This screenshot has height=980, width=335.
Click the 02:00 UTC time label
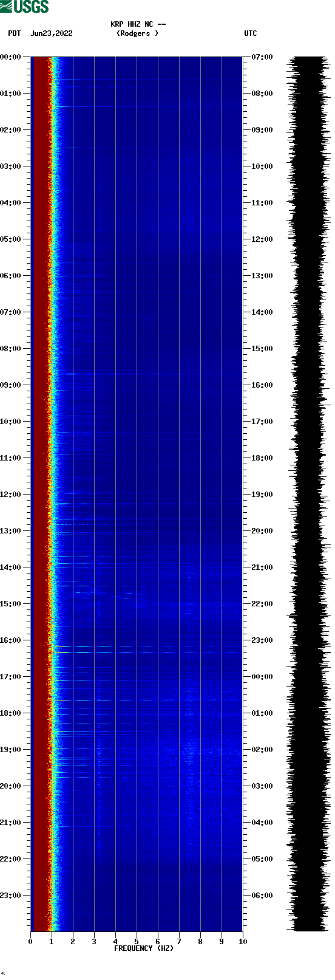pyautogui.click(x=262, y=750)
